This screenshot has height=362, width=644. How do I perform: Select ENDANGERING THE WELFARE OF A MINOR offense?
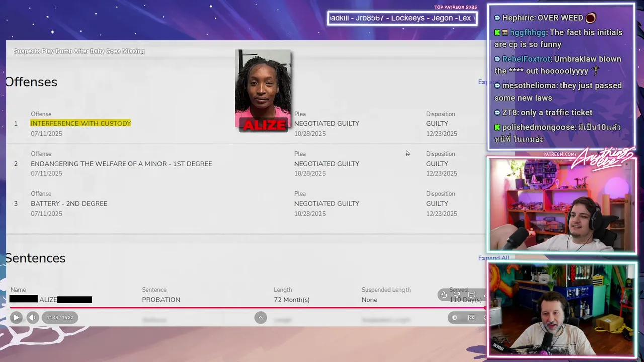(121, 164)
